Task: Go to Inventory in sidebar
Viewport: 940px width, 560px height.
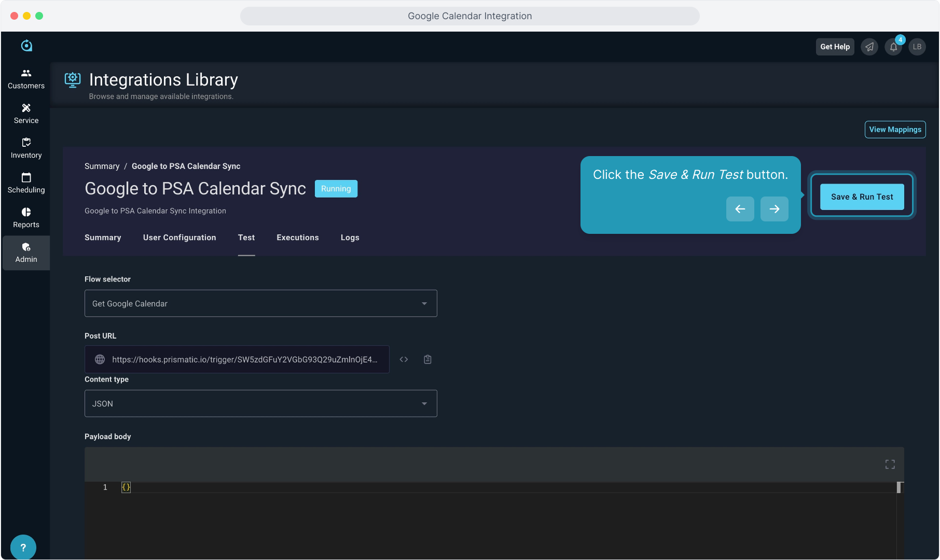Action: pyautogui.click(x=26, y=148)
